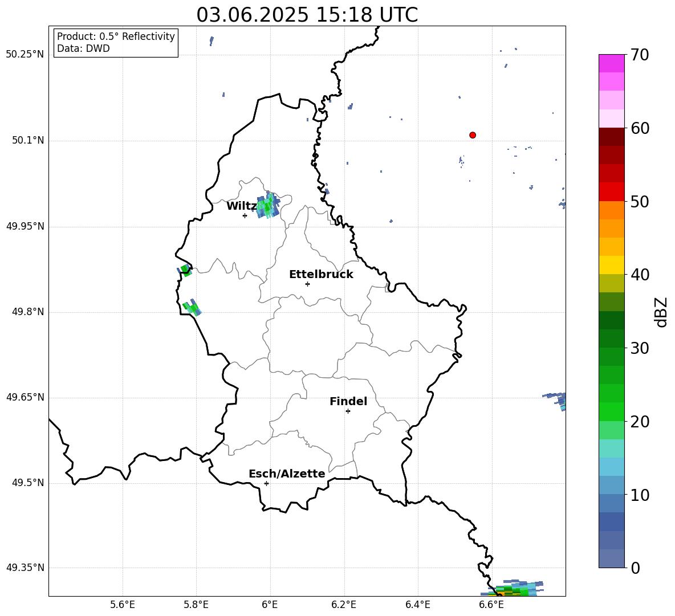This screenshot has width=675, height=616.
Task: Click the 50.1°N latitude label
Action: tap(28, 140)
